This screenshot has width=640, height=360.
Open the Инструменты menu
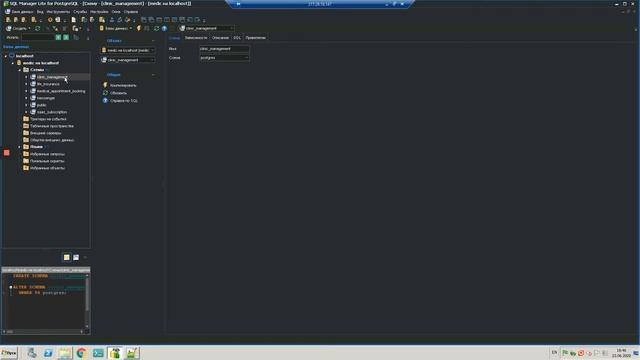click(58, 12)
